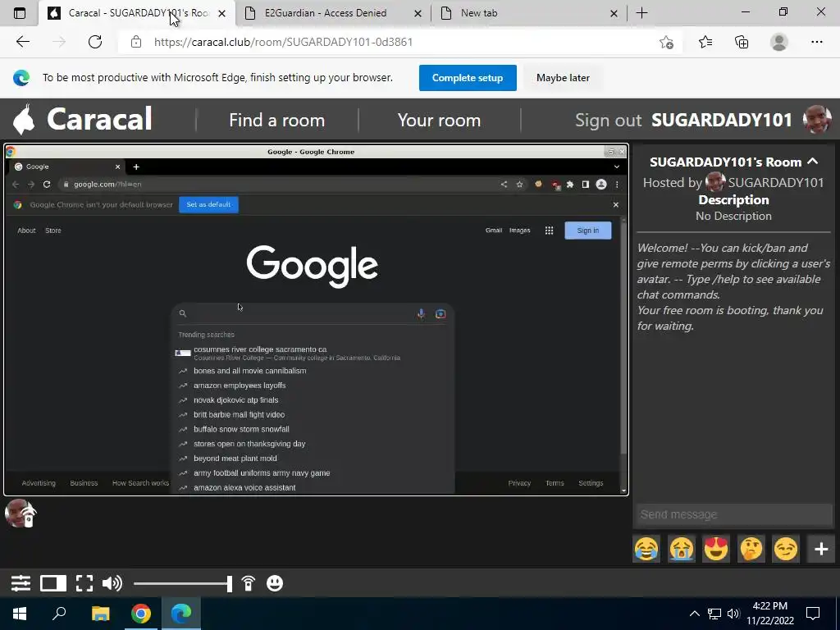The width and height of the screenshot is (840, 630).
Task: Open Edge Favorites list
Action: [705, 42]
